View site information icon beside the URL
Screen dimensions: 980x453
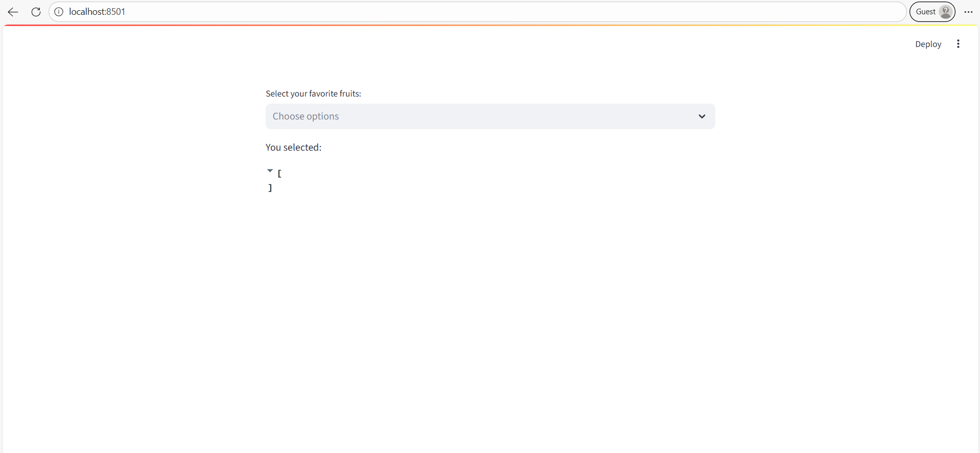(59, 12)
